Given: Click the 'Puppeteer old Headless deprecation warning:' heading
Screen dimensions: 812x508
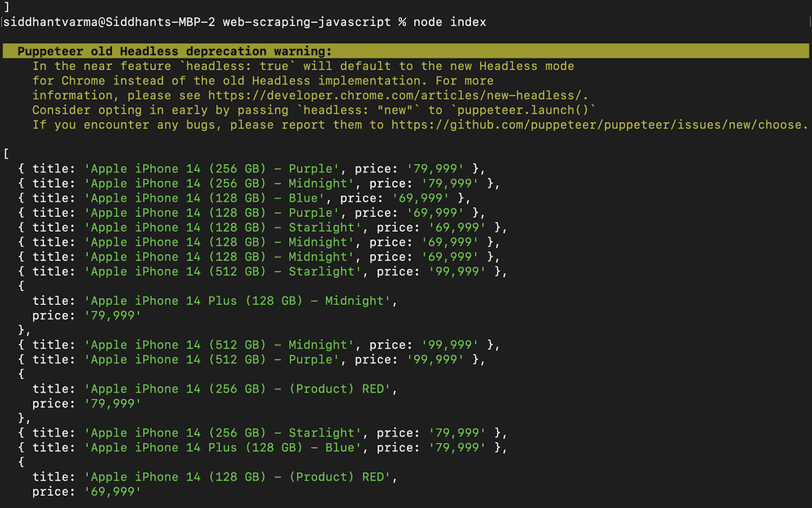Looking at the screenshot, I should coord(175,51).
